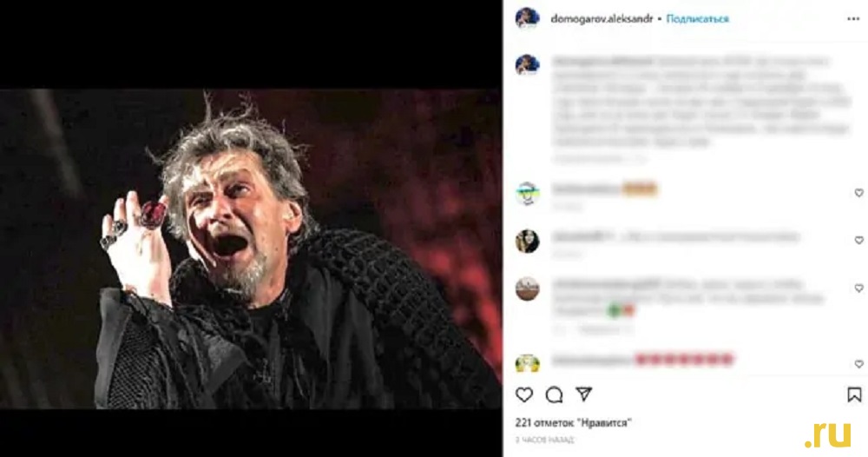The height and width of the screenshot is (457, 868).
Task: Save the post with the bookmark icon
Action: (854, 395)
